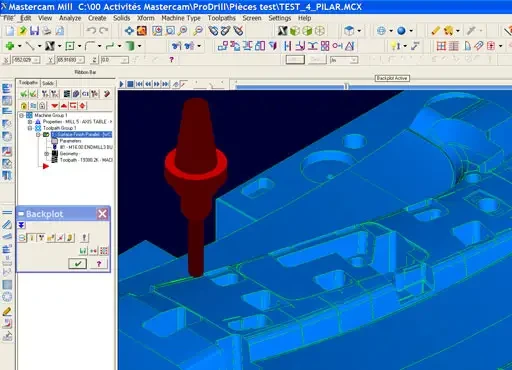512x370 pixels.
Task: Click the create line icon
Action: point(30,46)
